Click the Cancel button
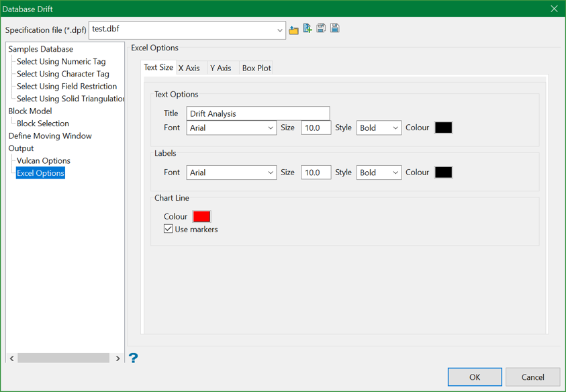 click(x=532, y=377)
